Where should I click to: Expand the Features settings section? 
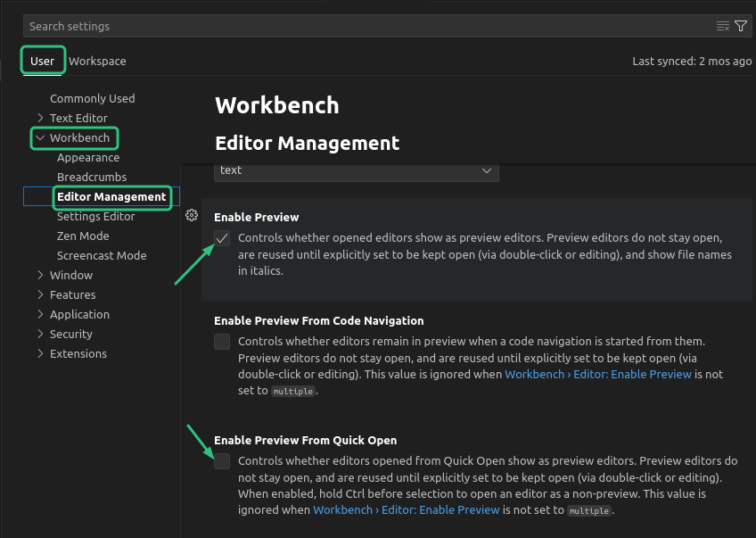tap(40, 294)
